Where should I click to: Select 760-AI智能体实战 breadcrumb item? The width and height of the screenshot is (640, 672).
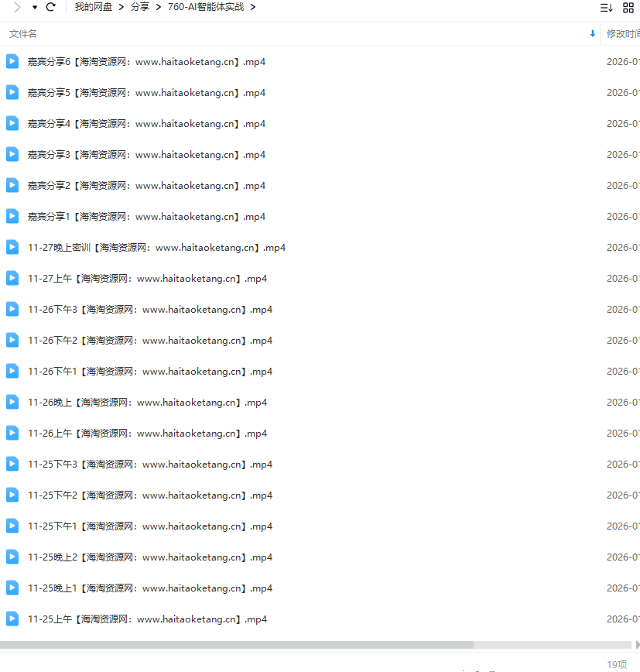[x=205, y=7]
